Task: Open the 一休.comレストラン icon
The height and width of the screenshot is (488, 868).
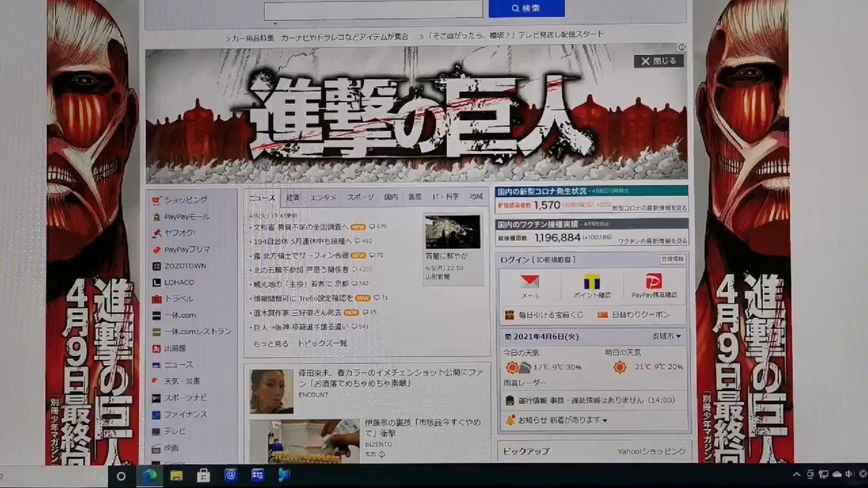Action: 156,332
